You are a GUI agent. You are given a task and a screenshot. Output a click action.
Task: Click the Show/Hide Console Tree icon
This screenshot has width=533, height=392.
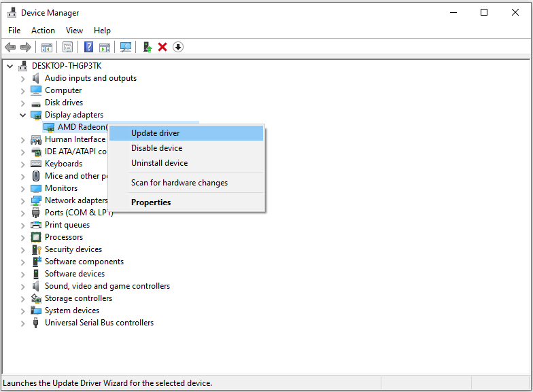[x=46, y=48]
